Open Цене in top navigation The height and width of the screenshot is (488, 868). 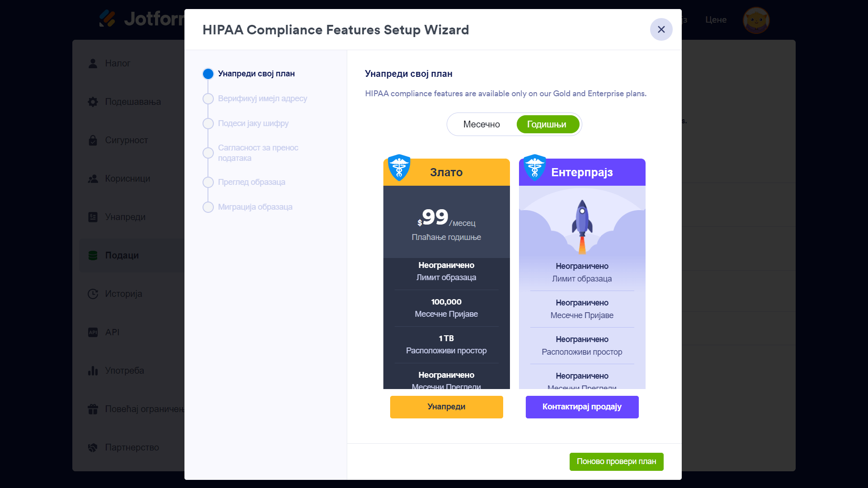point(716,20)
